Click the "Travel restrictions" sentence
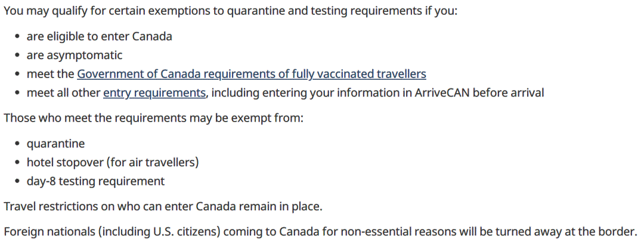 point(162,207)
